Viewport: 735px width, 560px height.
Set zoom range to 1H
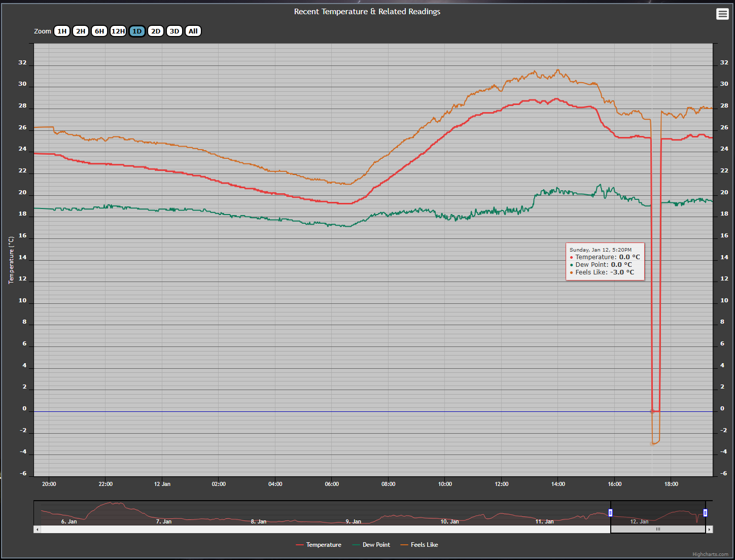pyautogui.click(x=62, y=31)
